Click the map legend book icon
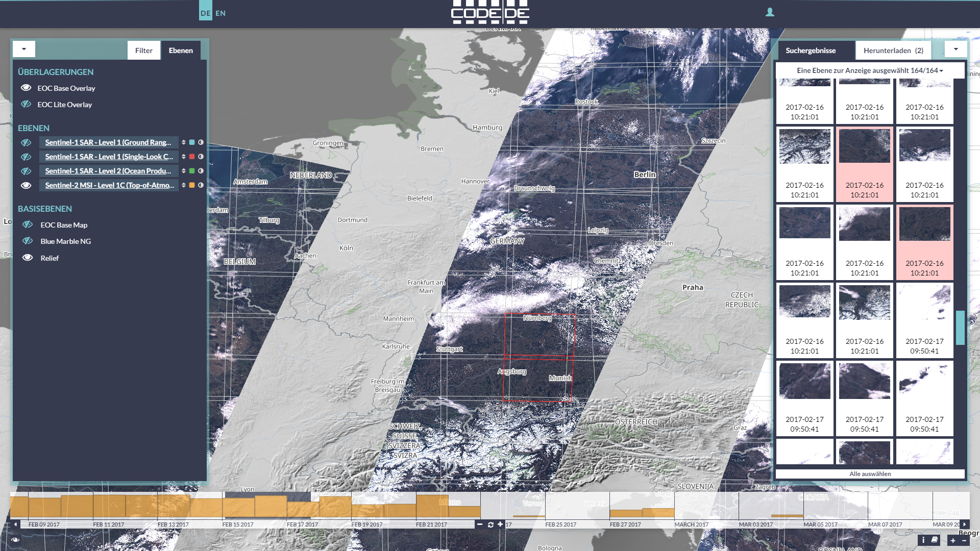 [x=934, y=540]
